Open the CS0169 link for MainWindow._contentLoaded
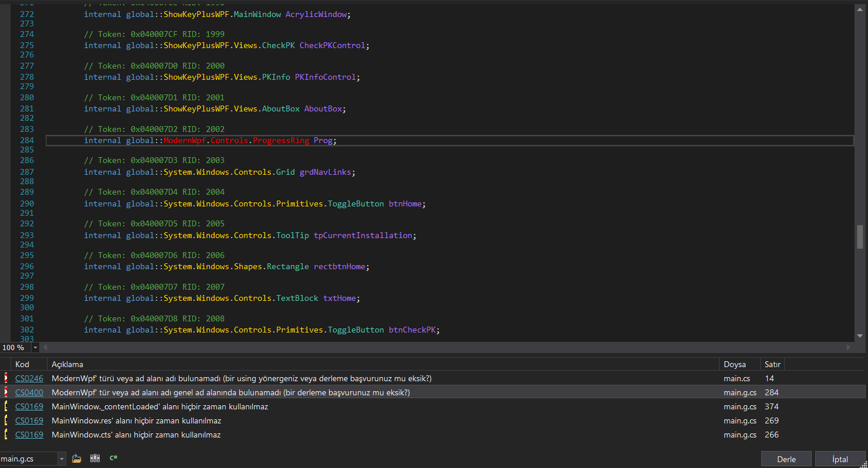 click(x=29, y=406)
